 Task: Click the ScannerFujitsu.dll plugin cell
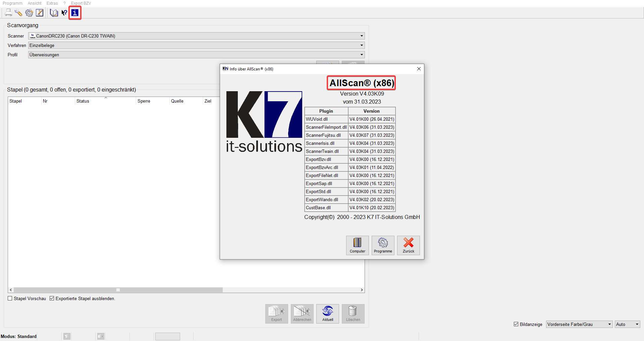coord(326,135)
